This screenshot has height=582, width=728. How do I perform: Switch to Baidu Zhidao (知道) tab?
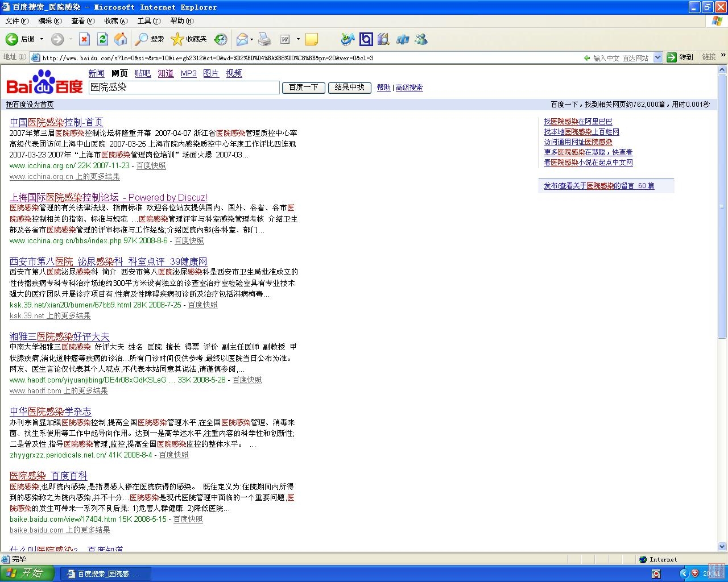[166, 73]
